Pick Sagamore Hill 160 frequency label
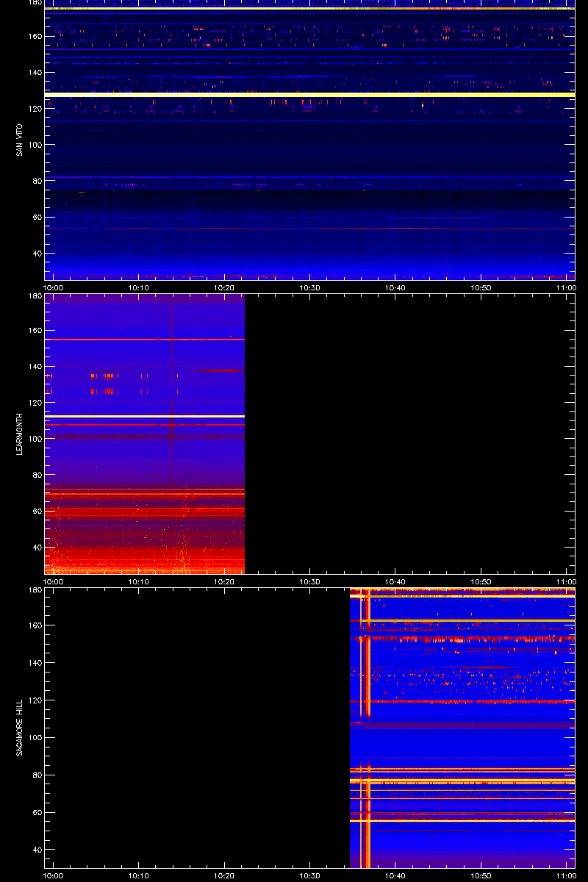Screen dimensions: 588x882 (34, 625)
